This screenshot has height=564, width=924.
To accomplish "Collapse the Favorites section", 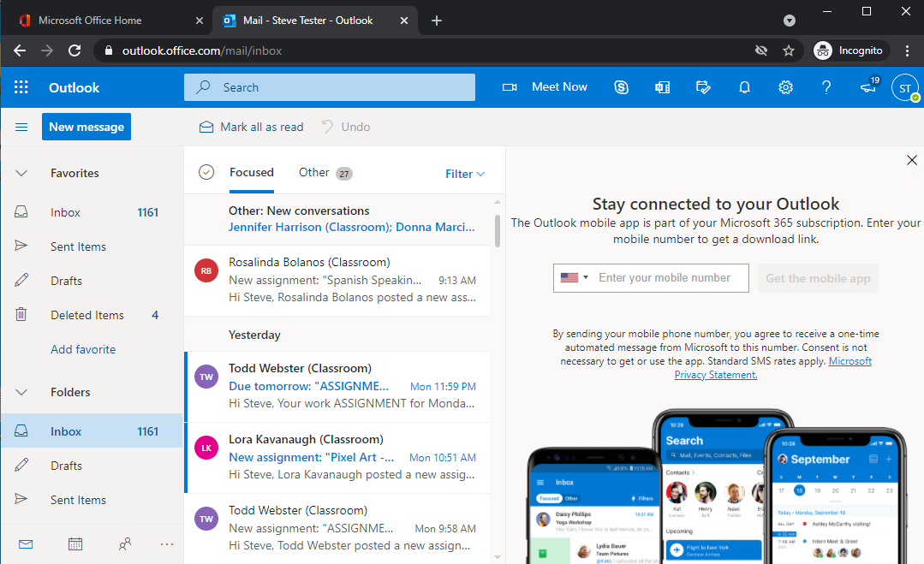I will click(21, 173).
